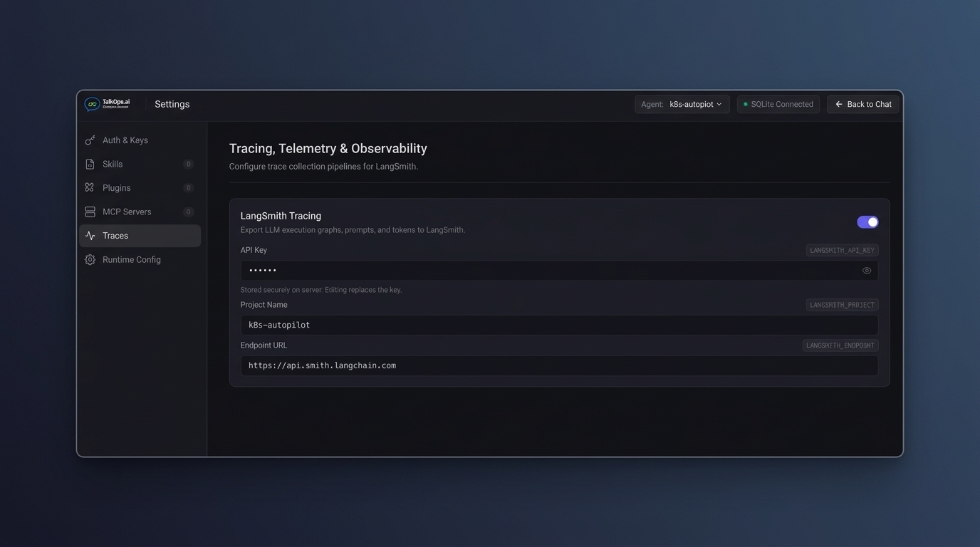Image resolution: width=980 pixels, height=547 pixels.
Task: Click the 'Endpoint URL' field label
Action: click(x=264, y=345)
